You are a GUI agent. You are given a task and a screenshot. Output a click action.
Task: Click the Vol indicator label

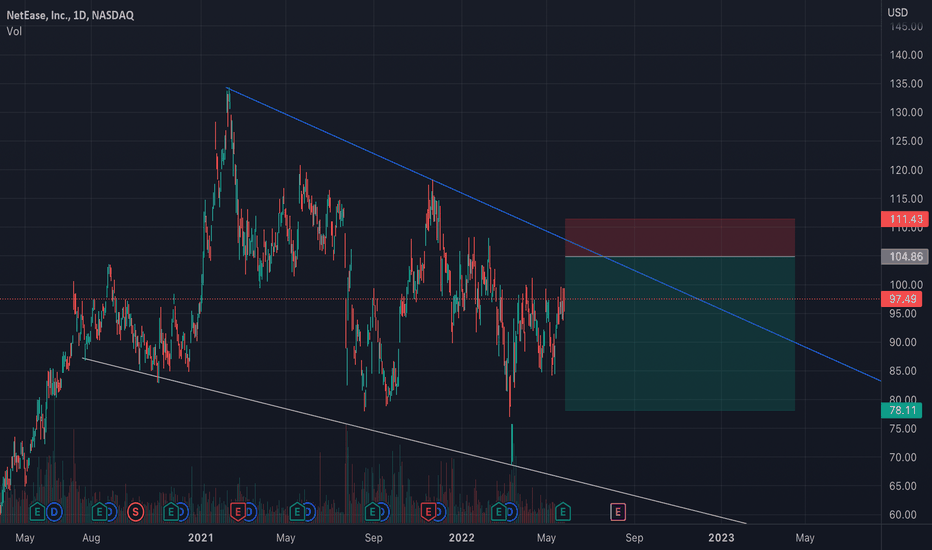point(14,31)
